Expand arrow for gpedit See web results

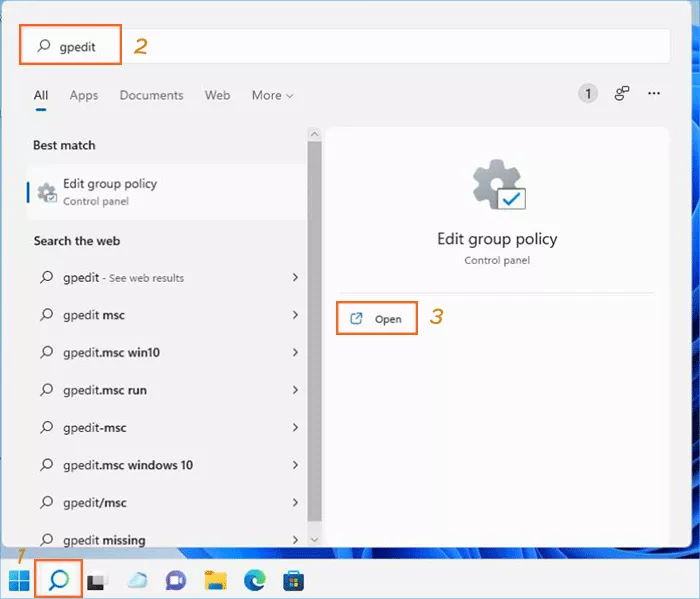[295, 277]
